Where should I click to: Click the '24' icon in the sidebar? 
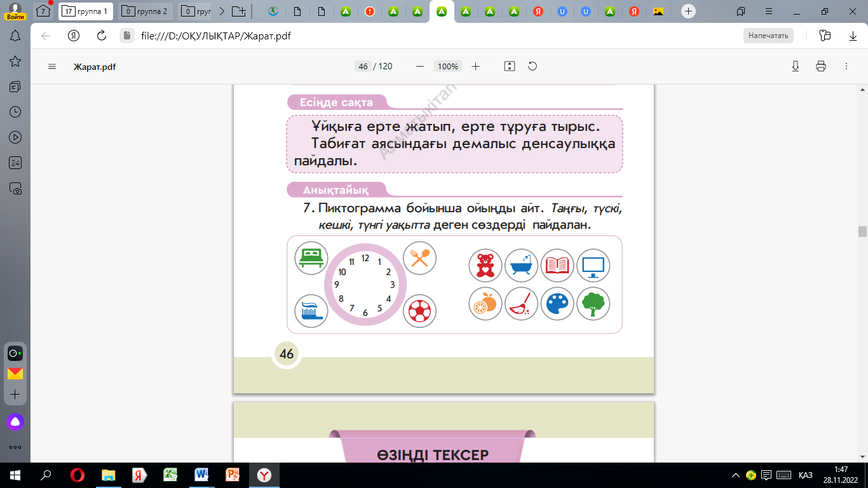point(15,163)
